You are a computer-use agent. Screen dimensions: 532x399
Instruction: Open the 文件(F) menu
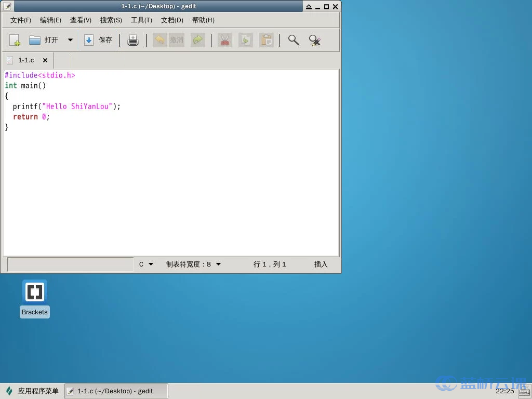click(x=21, y=20)
